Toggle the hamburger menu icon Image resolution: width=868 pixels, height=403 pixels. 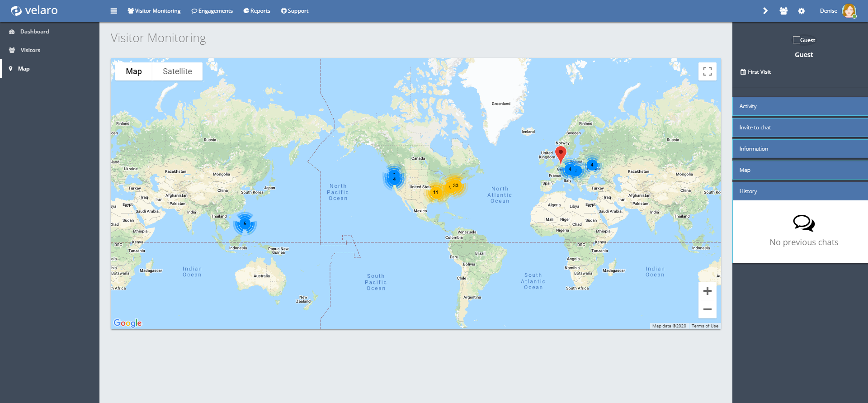pyautogui.click(x=113, y=11)
